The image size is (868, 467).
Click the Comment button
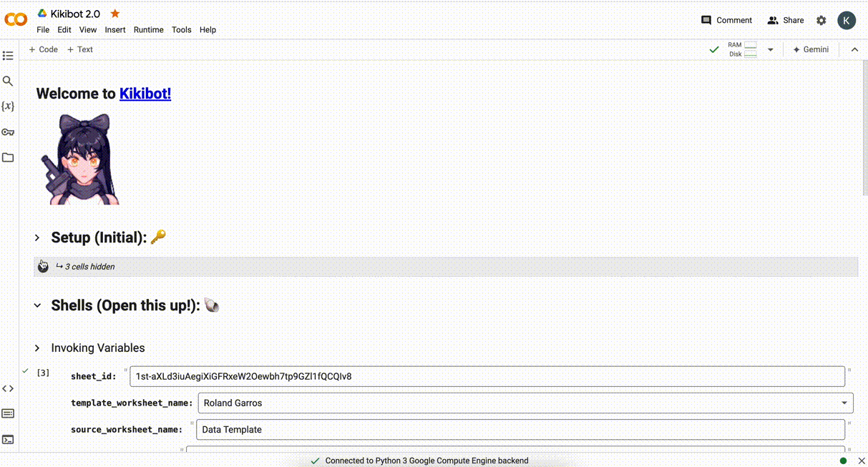(726, 20)
